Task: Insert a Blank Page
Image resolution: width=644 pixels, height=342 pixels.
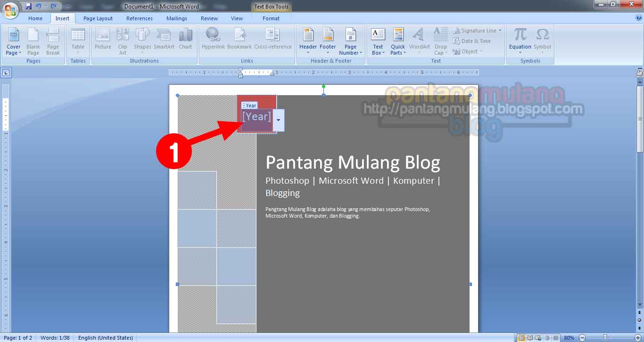Action: tap(33, 41)
